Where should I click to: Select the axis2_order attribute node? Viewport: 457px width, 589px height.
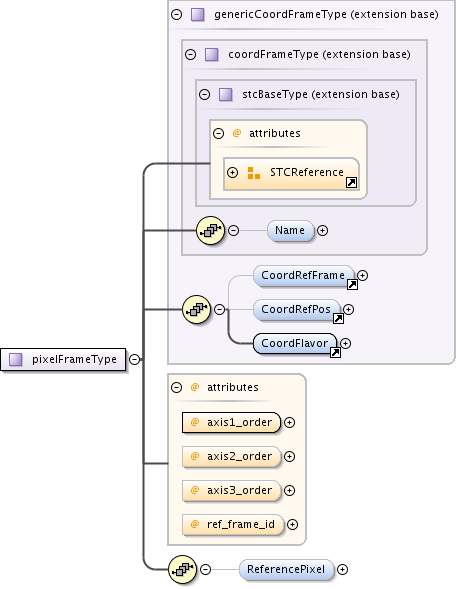click(x=231, y=456)
